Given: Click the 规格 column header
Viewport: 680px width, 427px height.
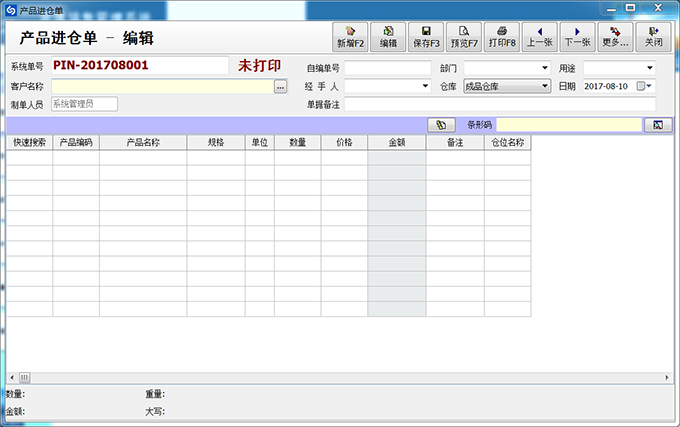Looking at the screenshot, I should [216, 143].
